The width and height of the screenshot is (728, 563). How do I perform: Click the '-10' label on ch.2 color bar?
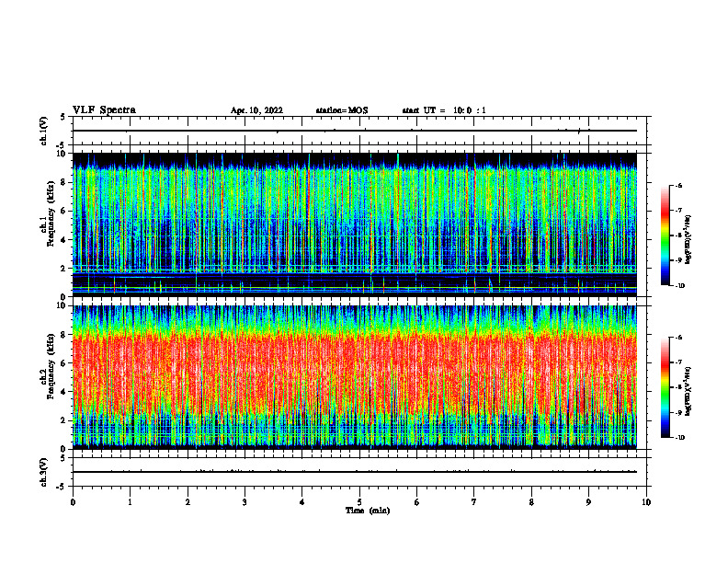pyautogui.click(x=680, y=437)
